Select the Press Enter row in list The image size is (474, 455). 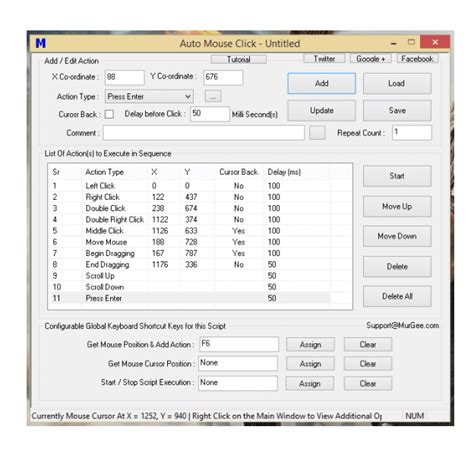pyautogui.click(x=190, y=298)
